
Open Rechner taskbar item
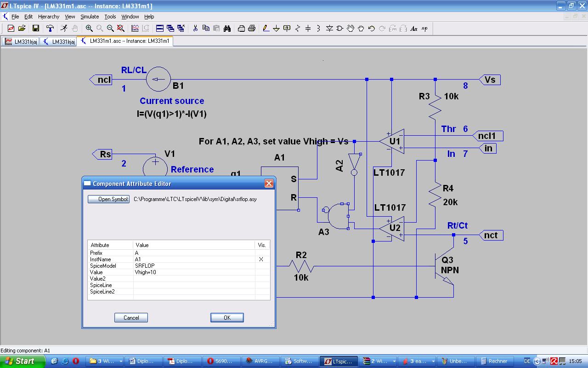(494, 361)
